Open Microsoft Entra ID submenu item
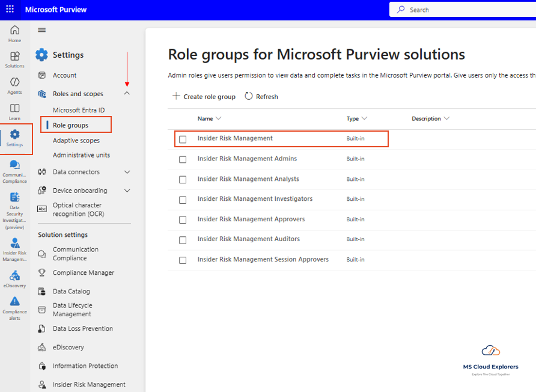536x392 pixels. tap(79, 110)
